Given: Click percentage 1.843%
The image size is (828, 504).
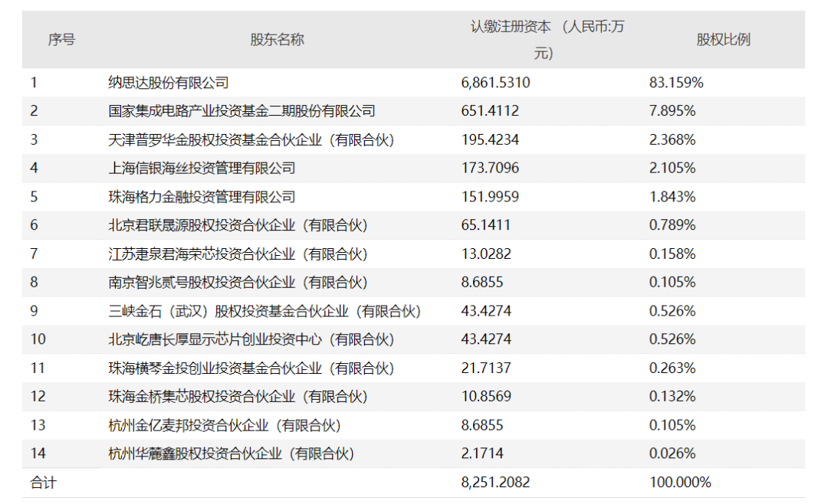Looking at the screenshot, I should [672, 197].
